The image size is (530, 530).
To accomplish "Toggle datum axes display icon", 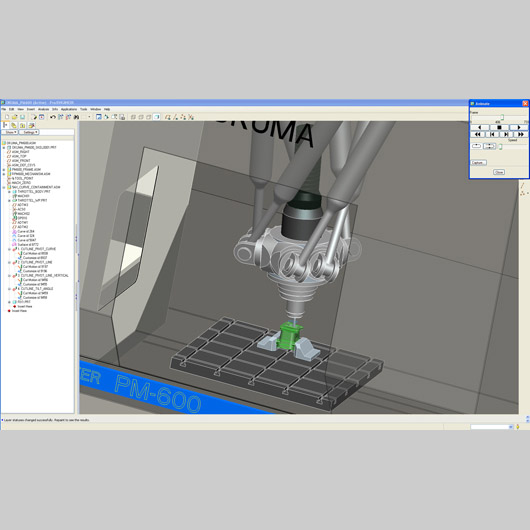I will click(x=176, y=117).
